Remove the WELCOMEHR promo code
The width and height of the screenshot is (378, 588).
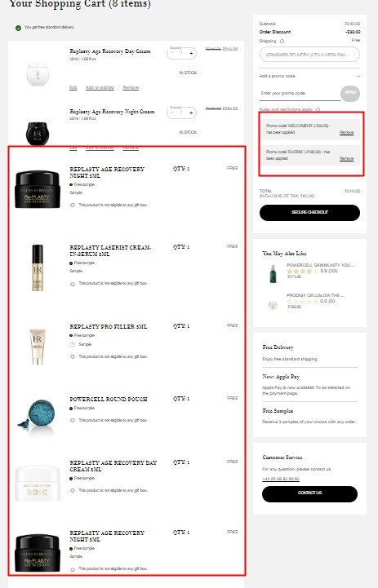pos(346,132)
